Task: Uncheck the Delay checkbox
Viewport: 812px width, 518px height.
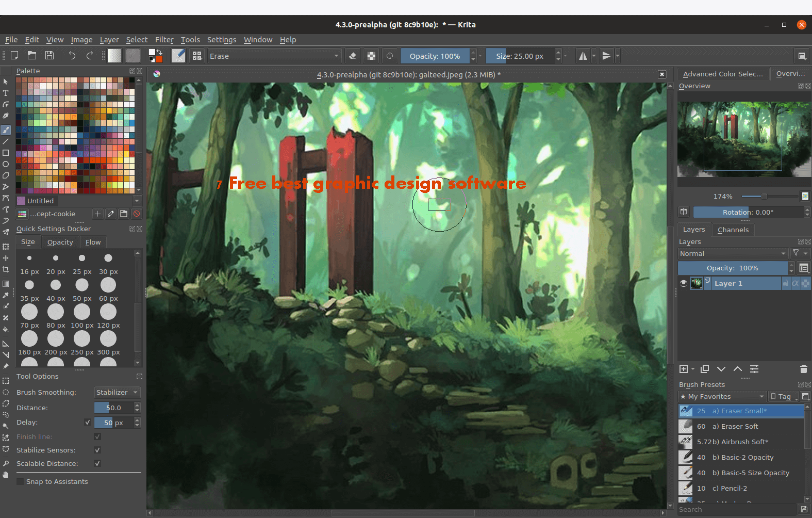Action: point(88,423)
